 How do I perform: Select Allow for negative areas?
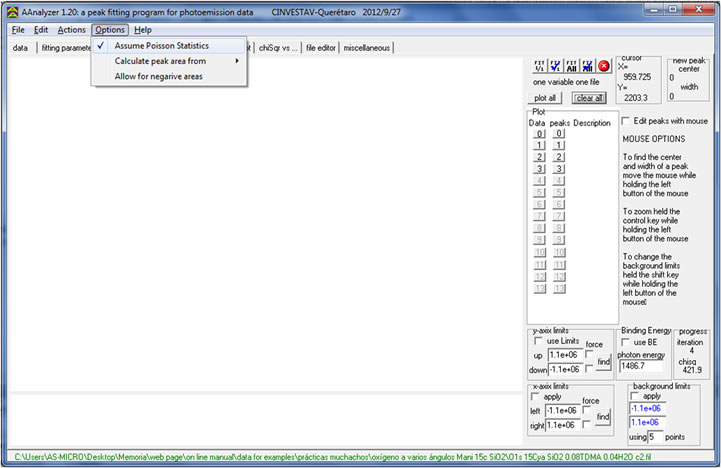click(158, 76)
